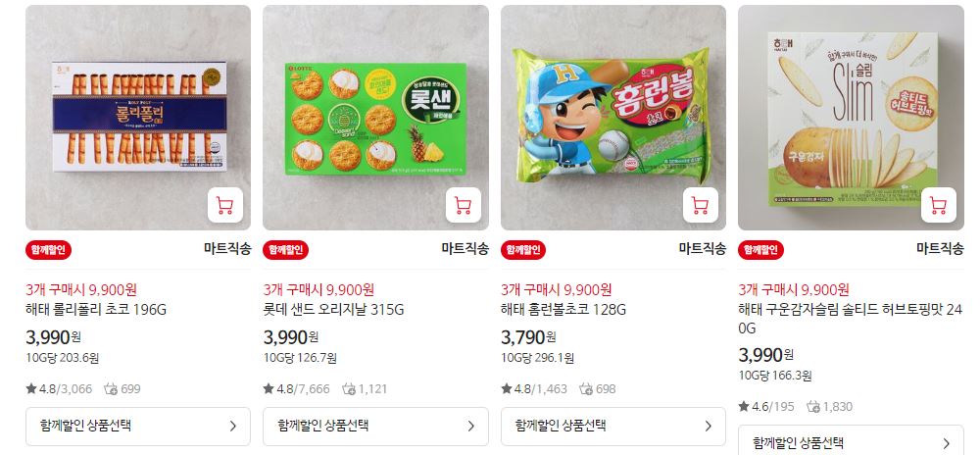
Task: View the 롤리폴리 product image
Action: 138,118
